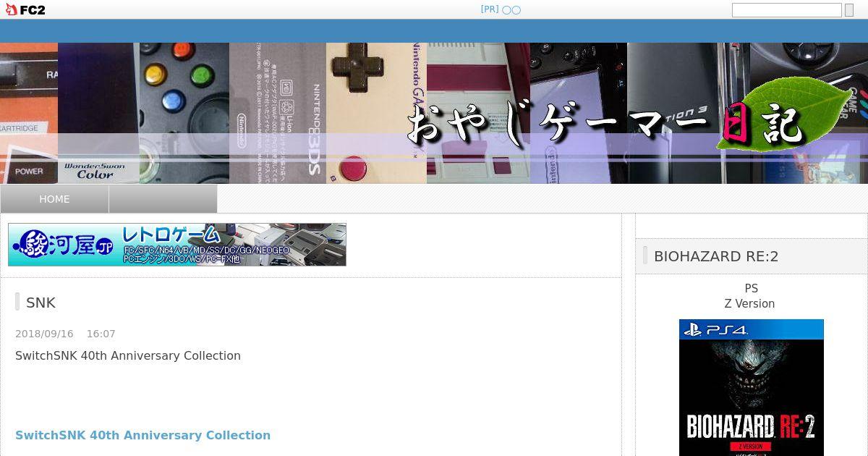Screen dimensions: 868x456
Task: Open the SNK post title
Action: tap(41, 303)
